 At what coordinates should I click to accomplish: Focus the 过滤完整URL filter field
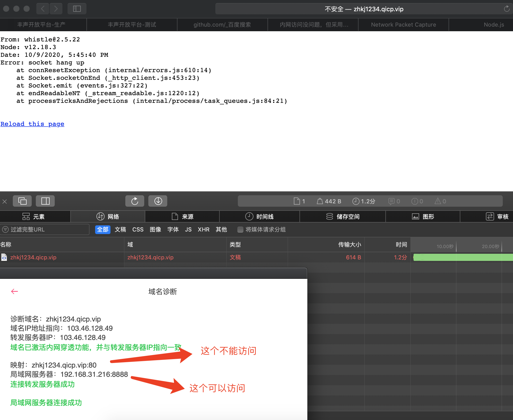click(x=45, y=229)
